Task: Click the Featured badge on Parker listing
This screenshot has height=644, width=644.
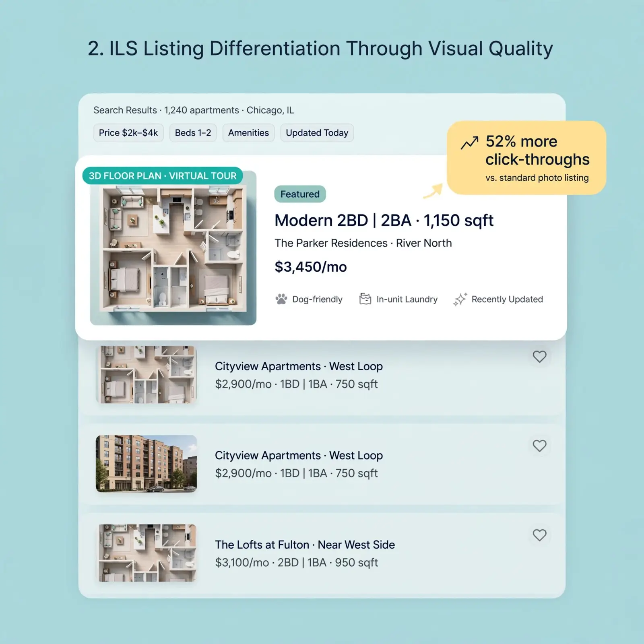Action: point(300,194)
